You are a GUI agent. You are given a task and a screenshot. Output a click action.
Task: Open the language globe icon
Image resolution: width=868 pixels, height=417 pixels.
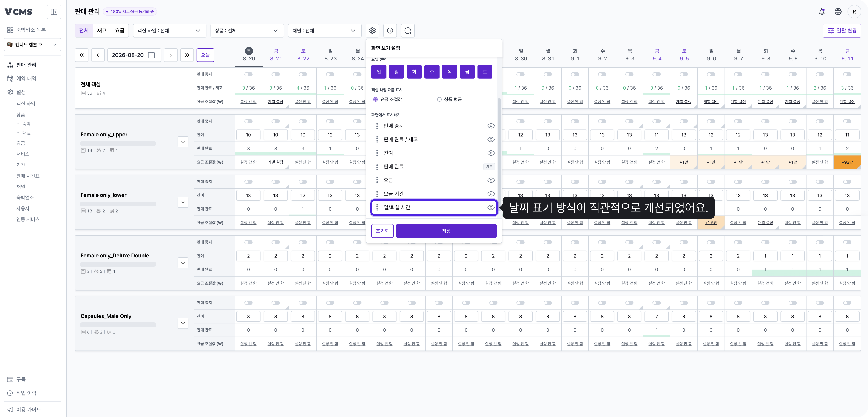coord(838,12)
